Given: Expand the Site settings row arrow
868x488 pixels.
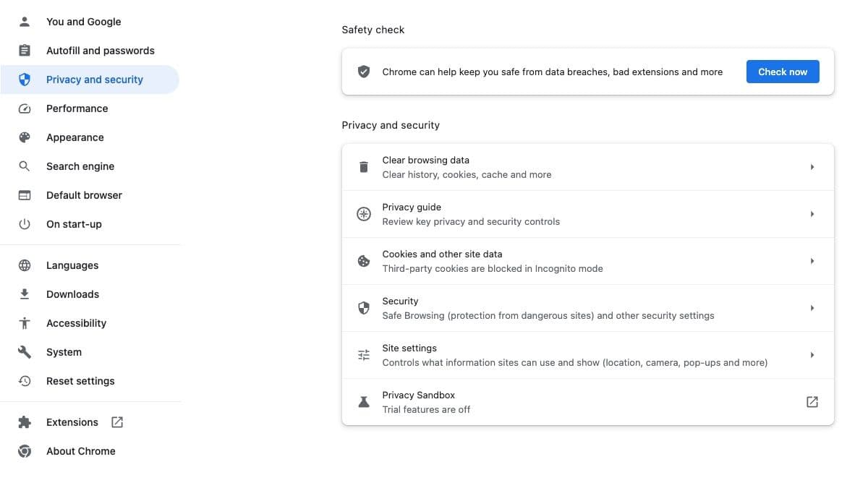Looking at the screenshot, I should tap(812, 355).
